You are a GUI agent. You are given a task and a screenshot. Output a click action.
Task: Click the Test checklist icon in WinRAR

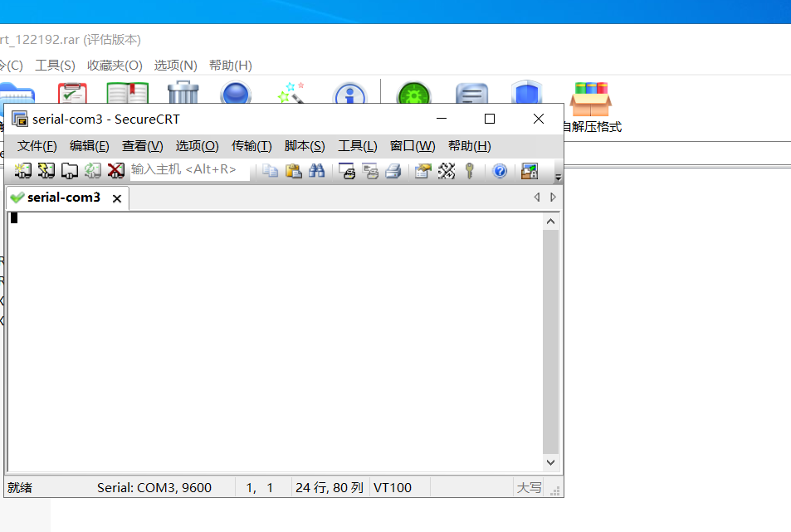coord(72,93)
